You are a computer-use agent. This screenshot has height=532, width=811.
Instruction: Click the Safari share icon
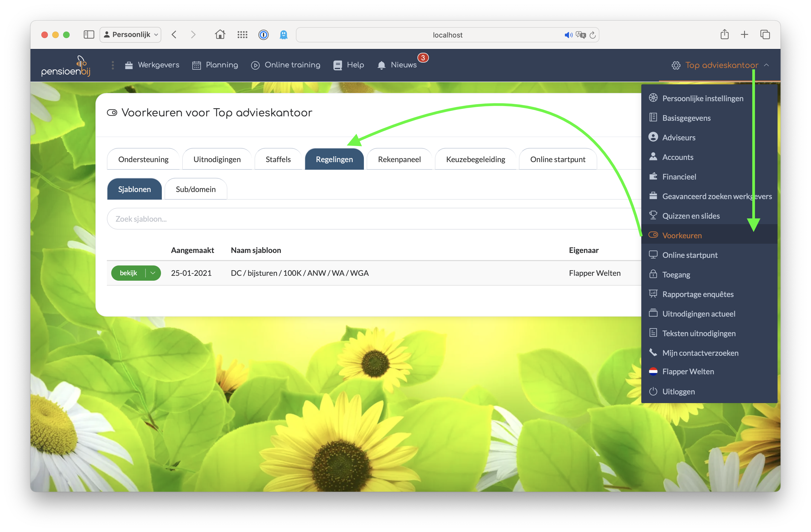(x=725, y=34)
